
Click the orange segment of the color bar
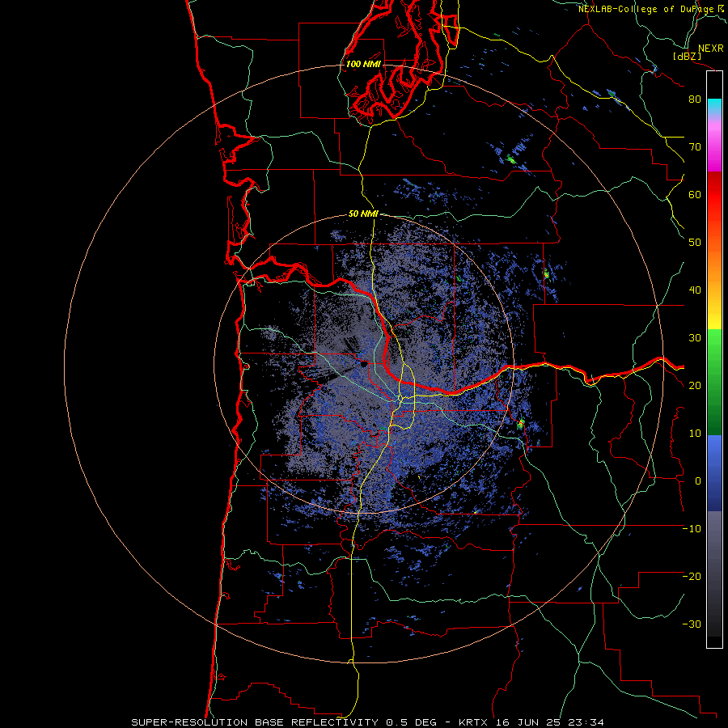click(x=714, y=267)
